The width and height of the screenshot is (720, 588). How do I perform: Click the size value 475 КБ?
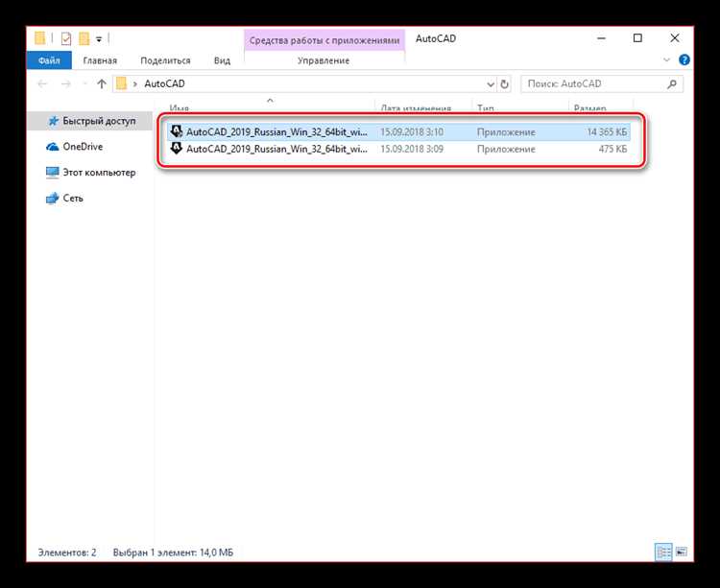(612, 149)
